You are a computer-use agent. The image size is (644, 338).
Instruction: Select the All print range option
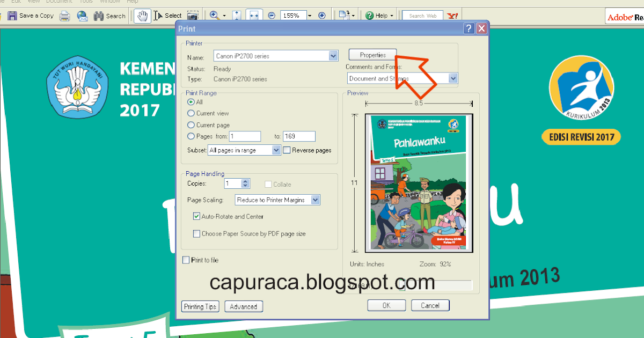[x=191, y=102]
